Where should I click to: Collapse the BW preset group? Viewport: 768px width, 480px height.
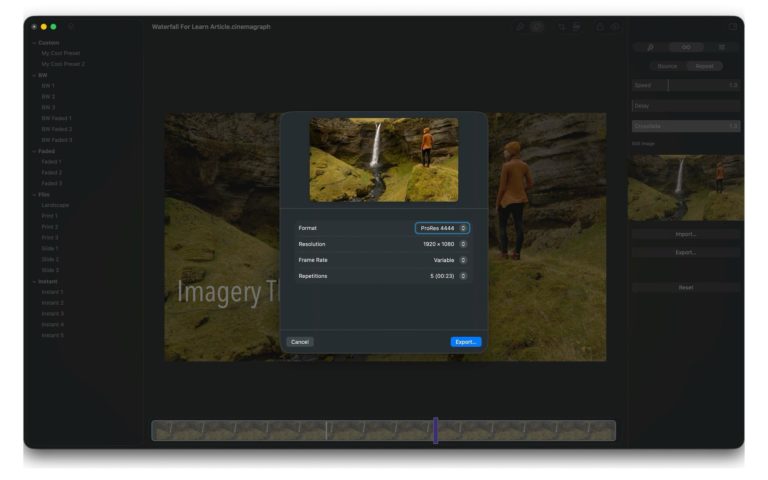[34, 75]
